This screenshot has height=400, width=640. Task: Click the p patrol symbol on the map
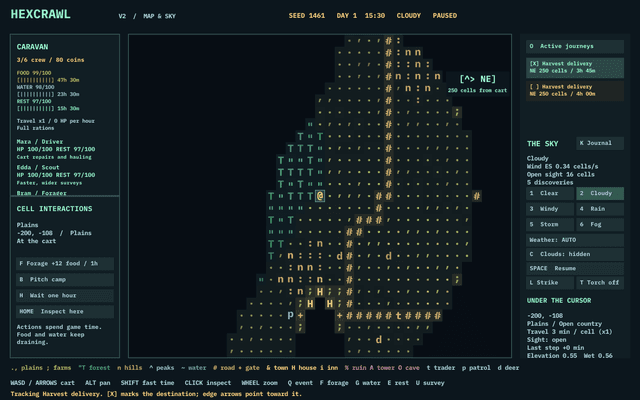(x=290, y=315)
